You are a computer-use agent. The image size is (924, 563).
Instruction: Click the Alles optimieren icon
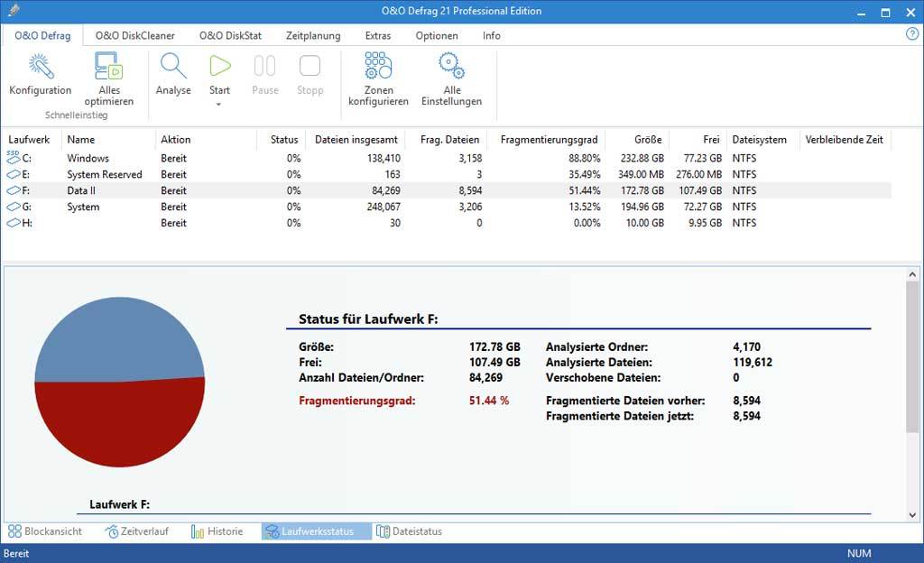click(x=109, y=66)
